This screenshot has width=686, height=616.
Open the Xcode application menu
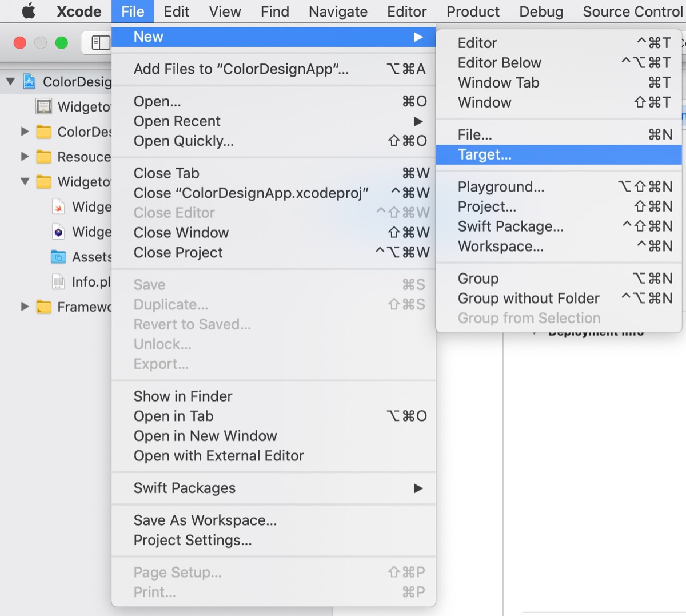79,11
